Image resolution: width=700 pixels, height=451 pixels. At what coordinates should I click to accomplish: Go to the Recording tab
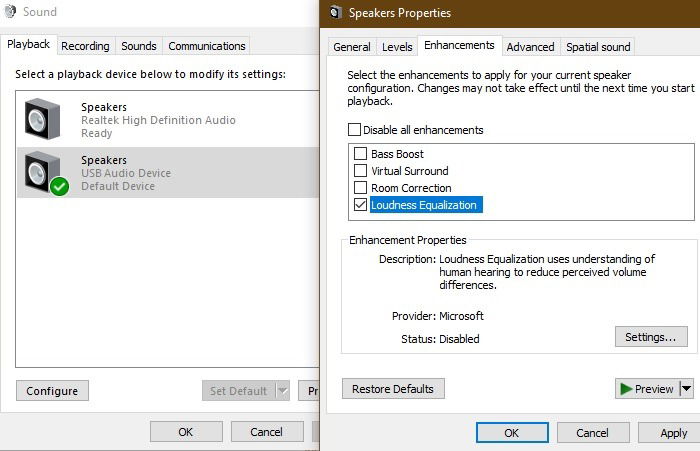[x=85, y=46]
